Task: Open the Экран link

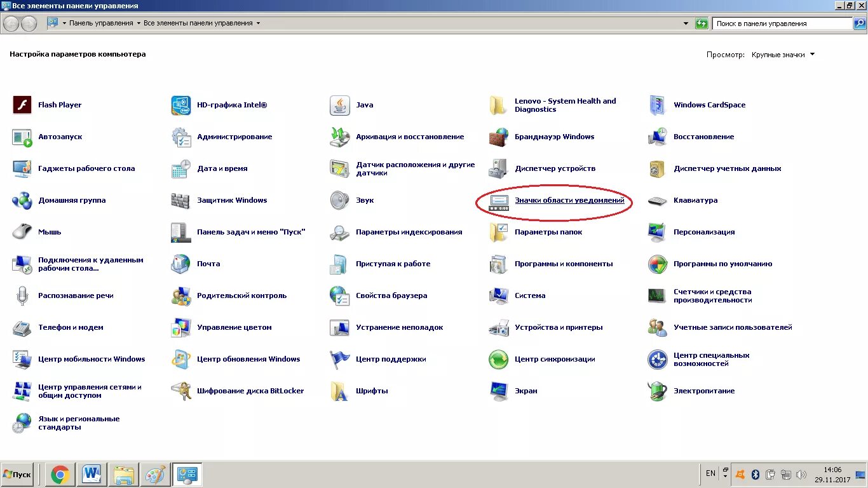Action: (526, 391)
